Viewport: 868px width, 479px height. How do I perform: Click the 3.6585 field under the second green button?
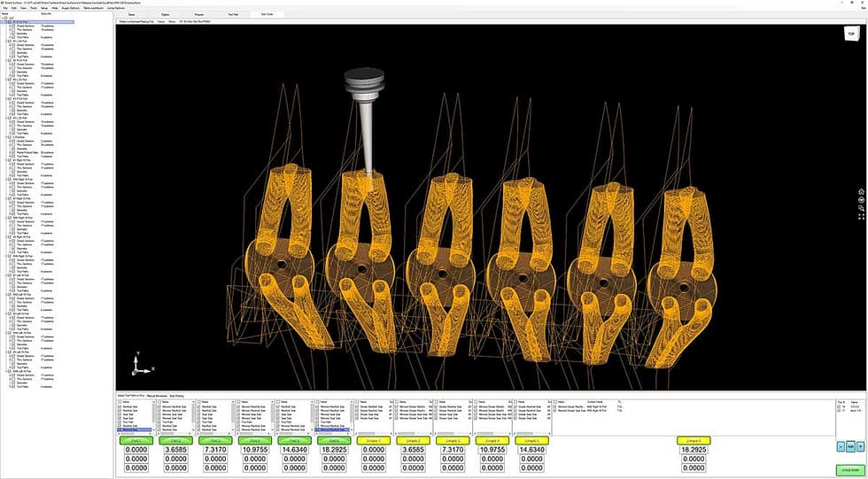coord(175,451)
